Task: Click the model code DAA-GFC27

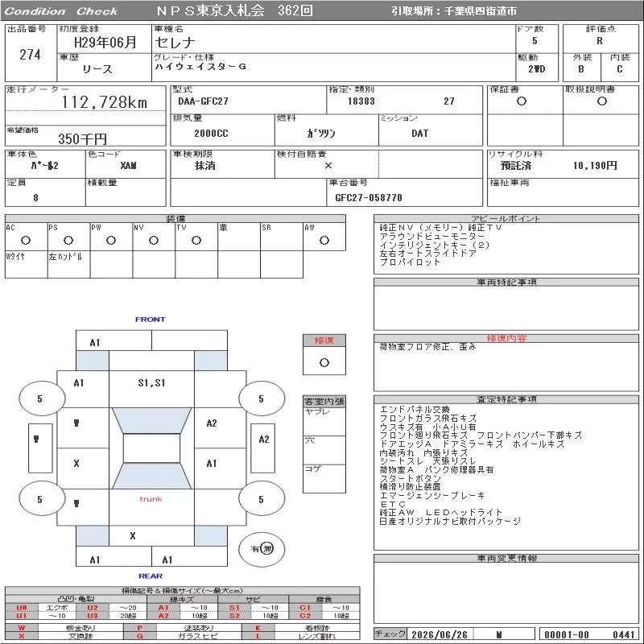Action: (x=203, y=101)
